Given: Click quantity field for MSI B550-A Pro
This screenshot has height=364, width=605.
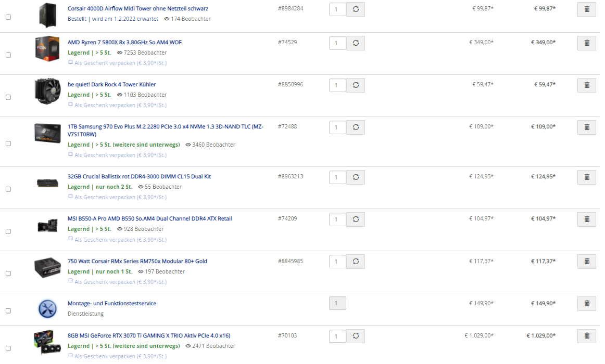Looking at the screenshot, I should (x=337, y=219).
